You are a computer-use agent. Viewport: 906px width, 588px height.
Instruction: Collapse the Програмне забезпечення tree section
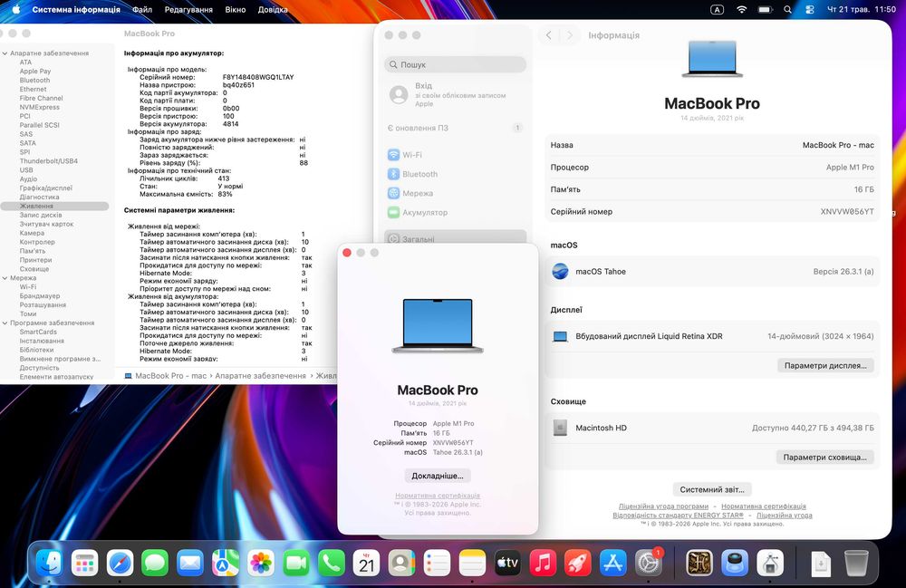[x=5, y=323]
